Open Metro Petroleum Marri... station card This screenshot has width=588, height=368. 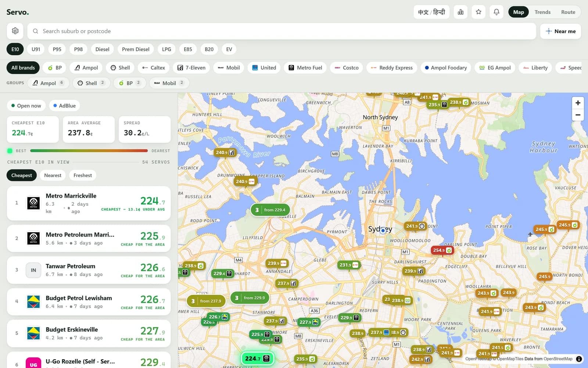tap(89, 238)
